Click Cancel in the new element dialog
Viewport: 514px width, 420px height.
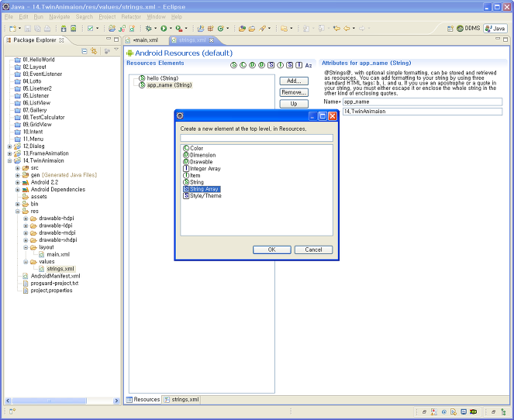[313, 250]
